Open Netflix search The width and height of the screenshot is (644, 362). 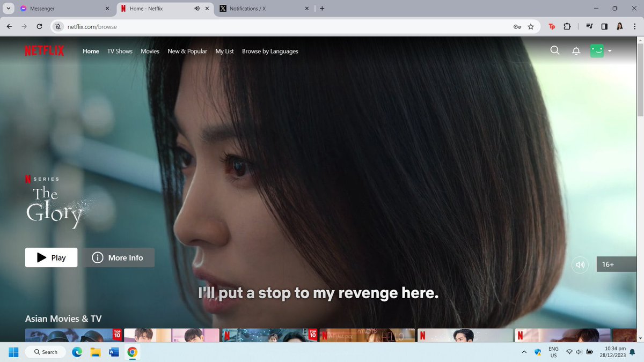pos(555,50)
